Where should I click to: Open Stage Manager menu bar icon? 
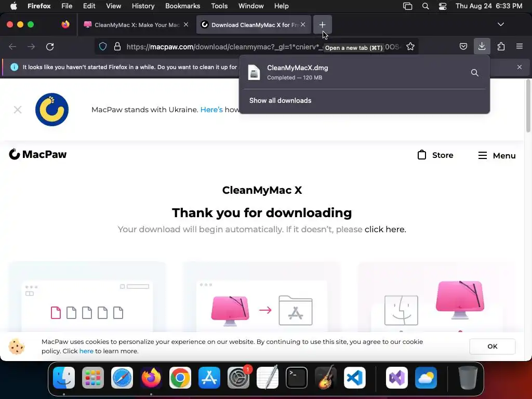[x=407, y=6]
